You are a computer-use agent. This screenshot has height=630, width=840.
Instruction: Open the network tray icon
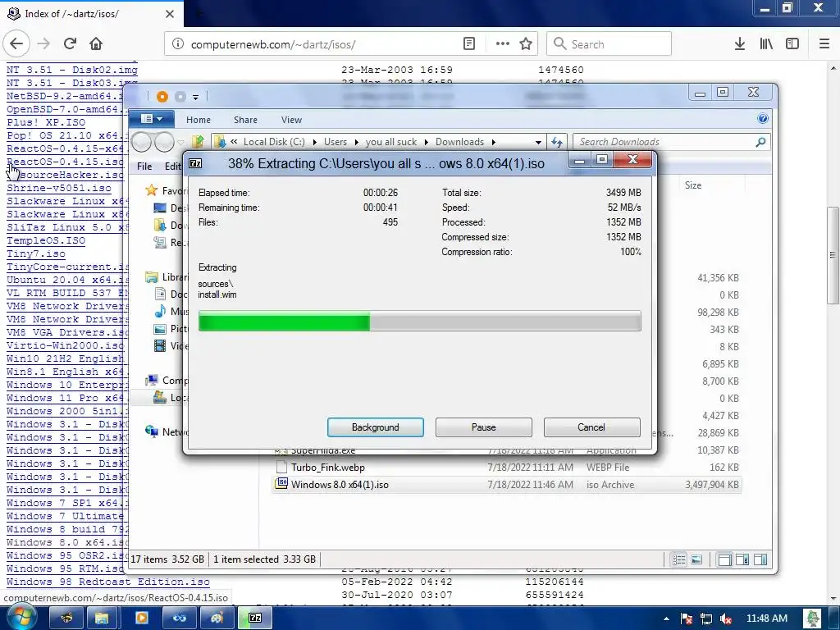pos(706,619)
